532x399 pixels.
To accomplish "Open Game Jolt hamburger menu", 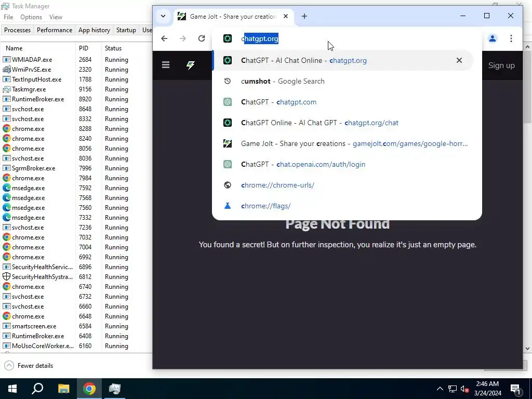I will tap(166, 65).
